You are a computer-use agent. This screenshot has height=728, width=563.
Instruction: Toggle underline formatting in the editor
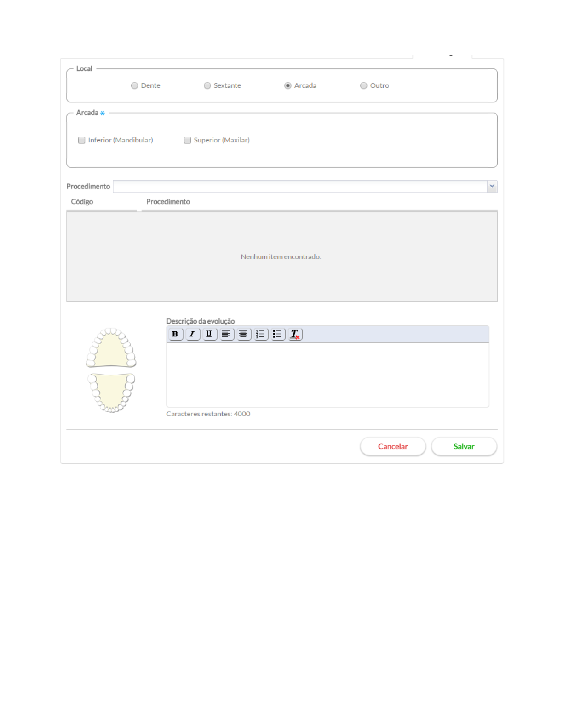[209, 334]
